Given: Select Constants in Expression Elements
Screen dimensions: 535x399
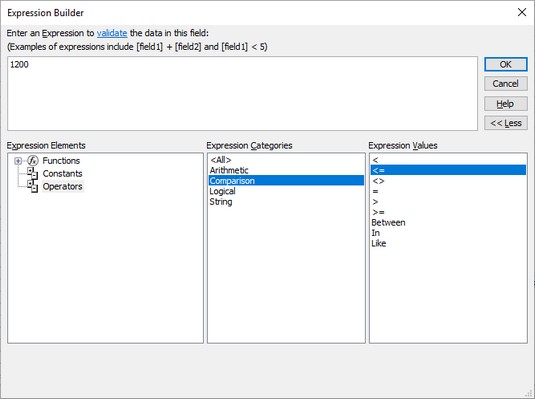Looking at the screenshot, I should [x=62, y=173].
